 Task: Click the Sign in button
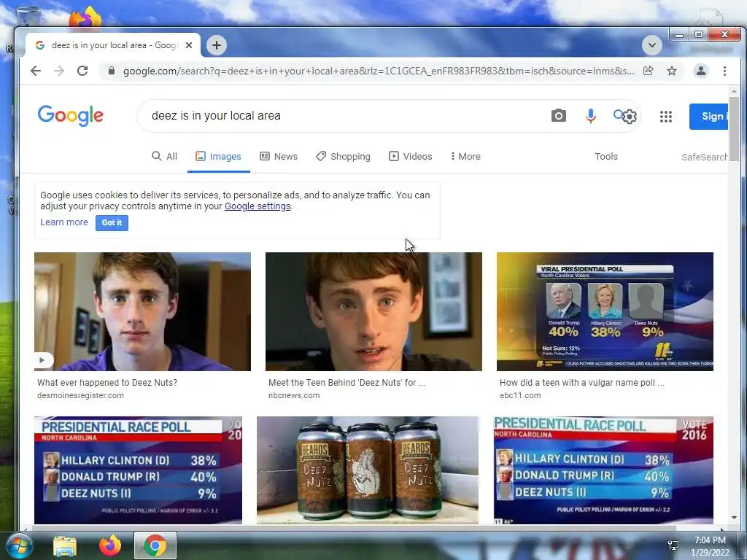(708, 116)
